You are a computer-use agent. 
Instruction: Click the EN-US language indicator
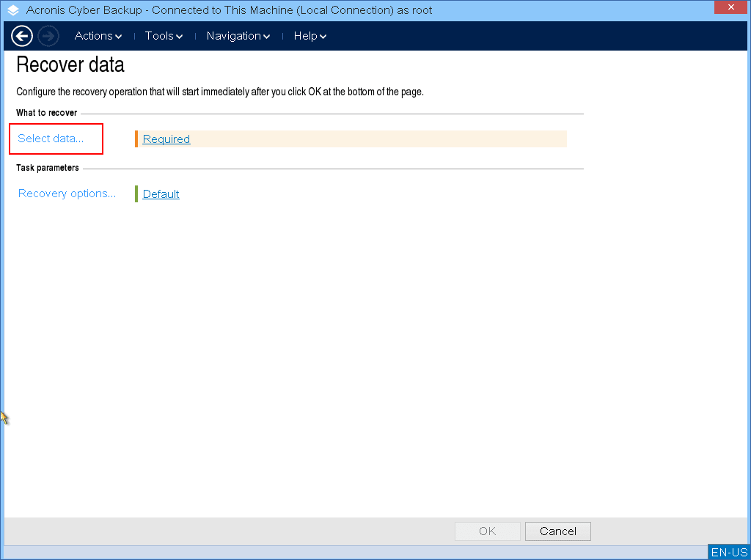tap(729, 552)
